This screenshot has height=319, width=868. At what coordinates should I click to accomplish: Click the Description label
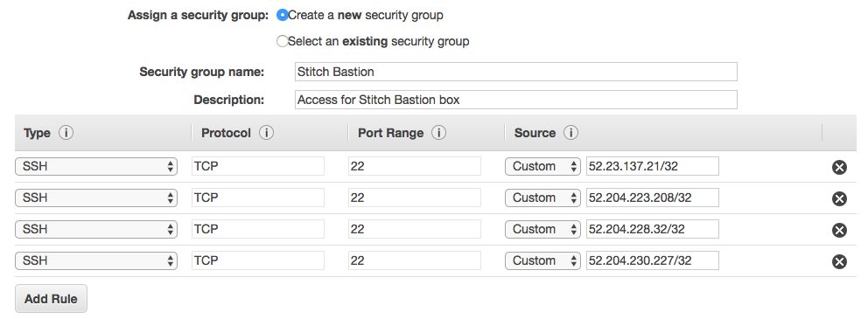(x=229, y=100)
